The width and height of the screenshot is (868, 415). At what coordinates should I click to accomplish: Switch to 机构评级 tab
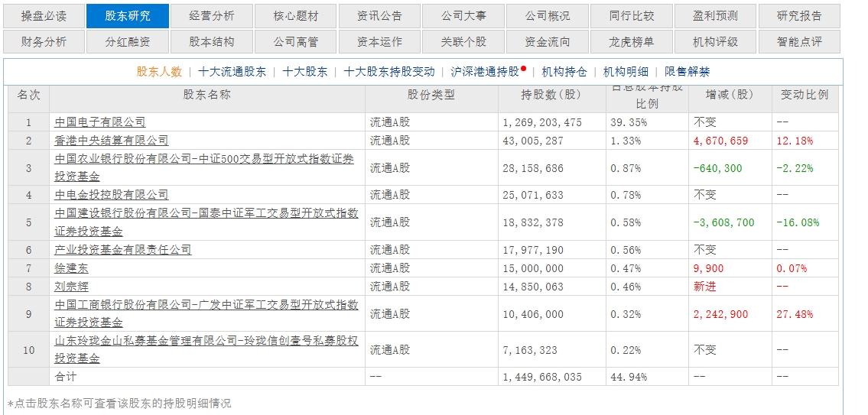pos(715,42)
